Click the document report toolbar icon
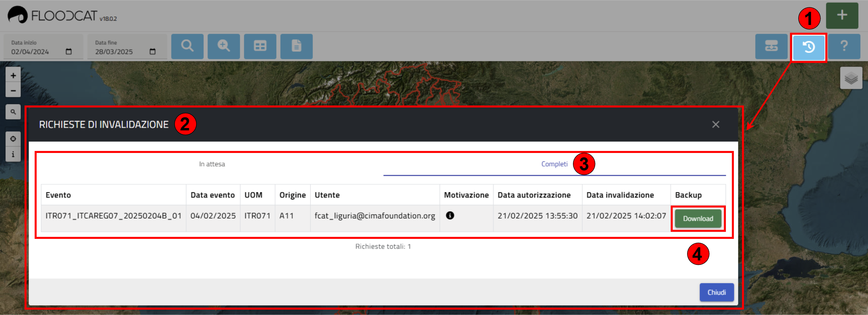 296,46
